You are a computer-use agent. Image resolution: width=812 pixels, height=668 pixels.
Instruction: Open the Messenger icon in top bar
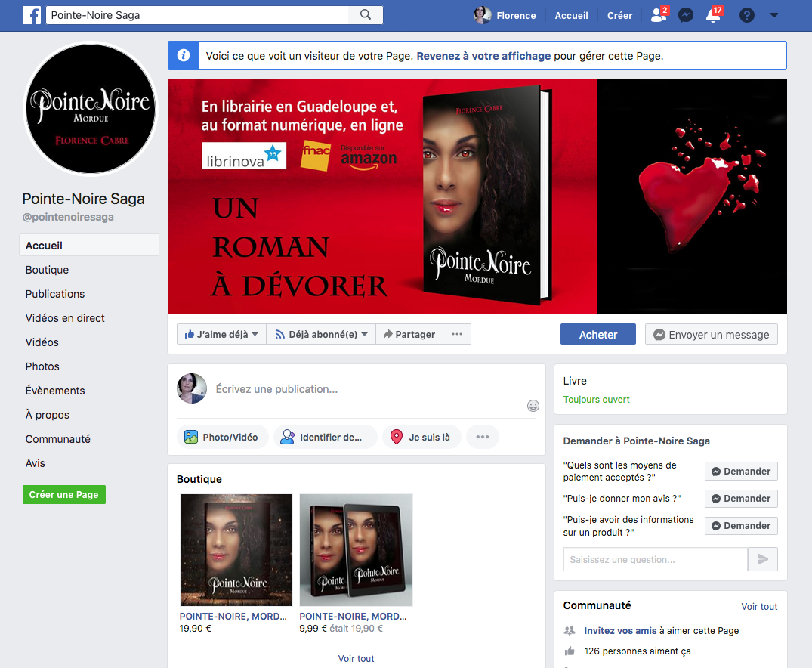[x=686, y=16]
